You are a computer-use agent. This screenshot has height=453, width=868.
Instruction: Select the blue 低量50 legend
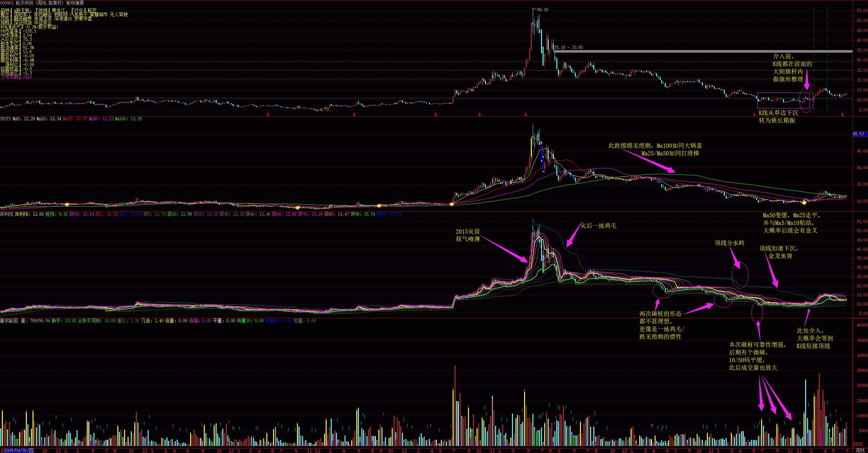[279, 321]
